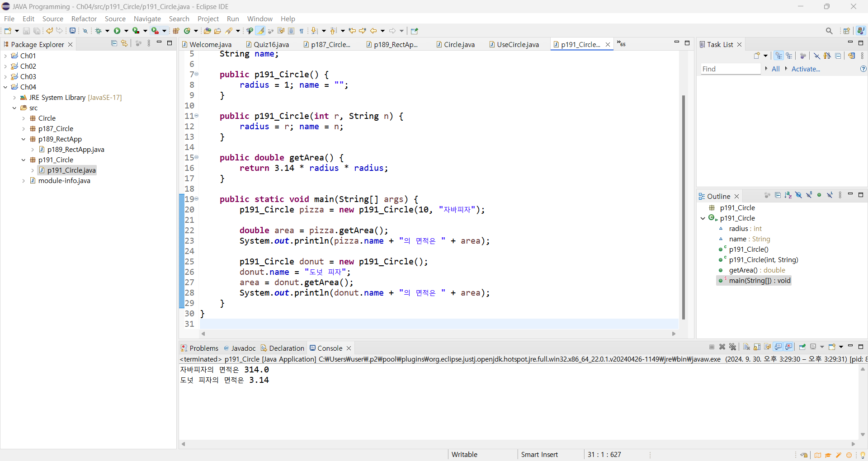
Task: Click the Save All toolbar icon
Action: coord(37,31)
